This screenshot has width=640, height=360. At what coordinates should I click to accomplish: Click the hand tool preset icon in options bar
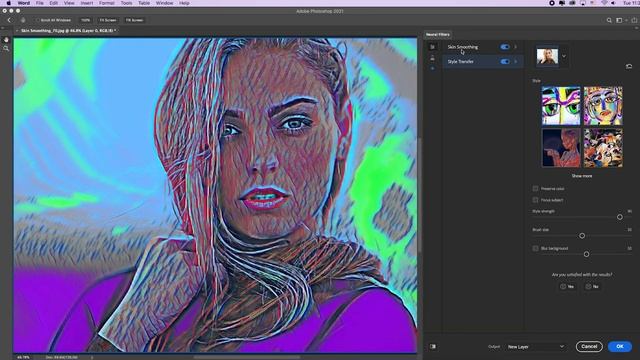click(23, 20)
